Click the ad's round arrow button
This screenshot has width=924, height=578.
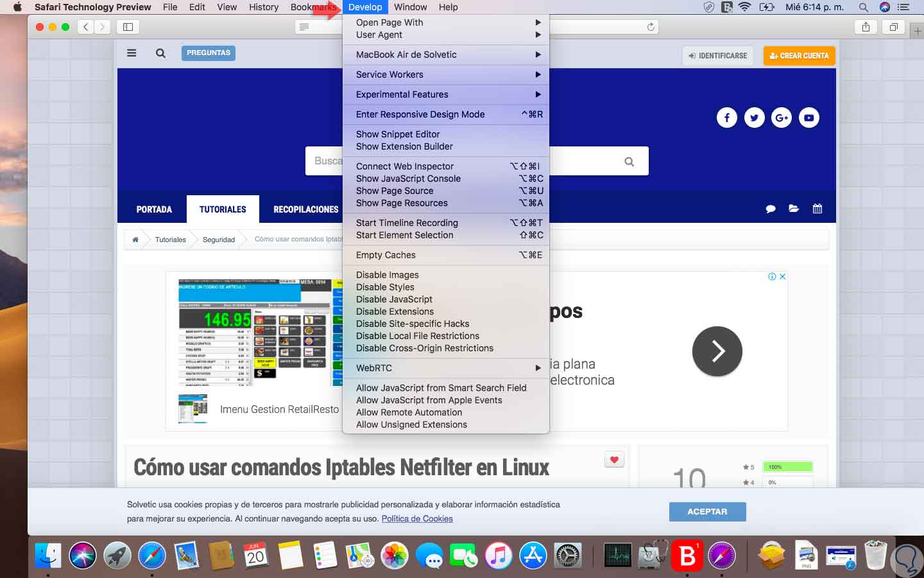pos(717,351)
